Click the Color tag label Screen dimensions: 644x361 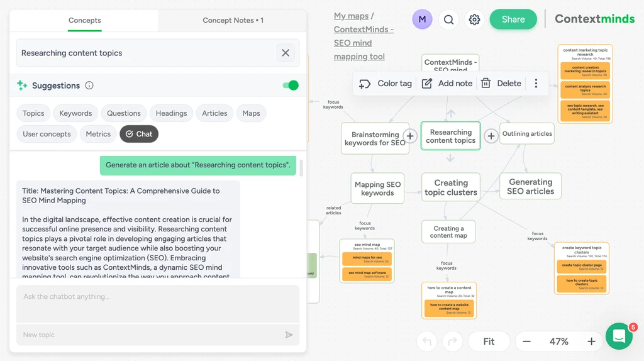(394, 84)
